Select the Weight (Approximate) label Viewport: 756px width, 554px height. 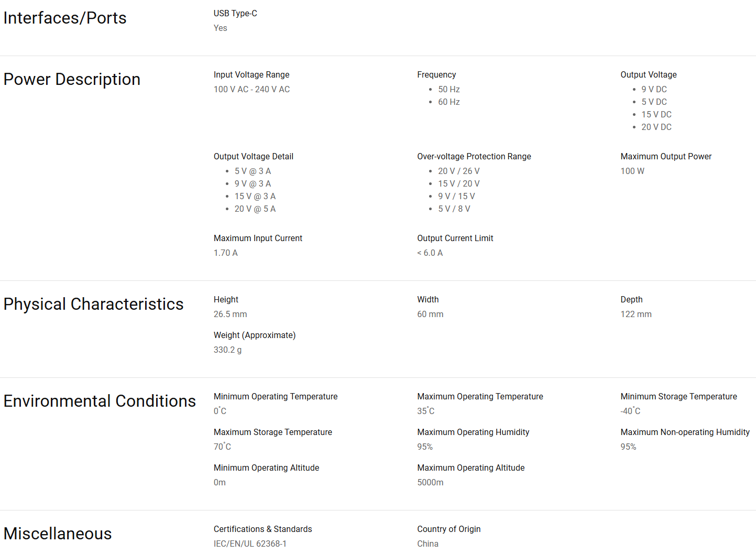254,335
